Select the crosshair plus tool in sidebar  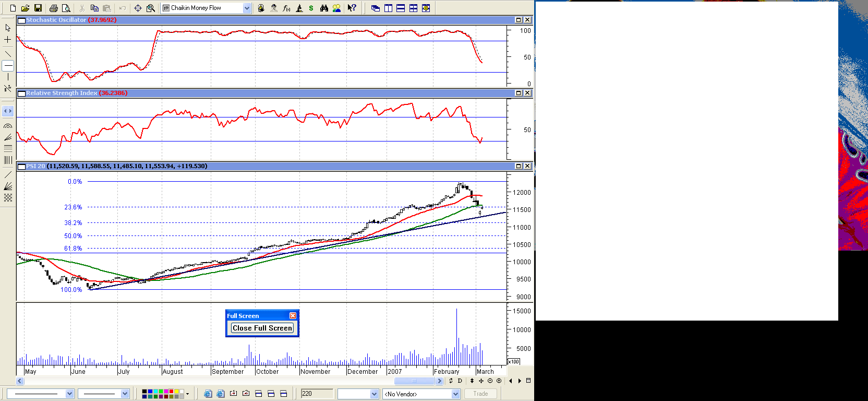pos(8,40)
